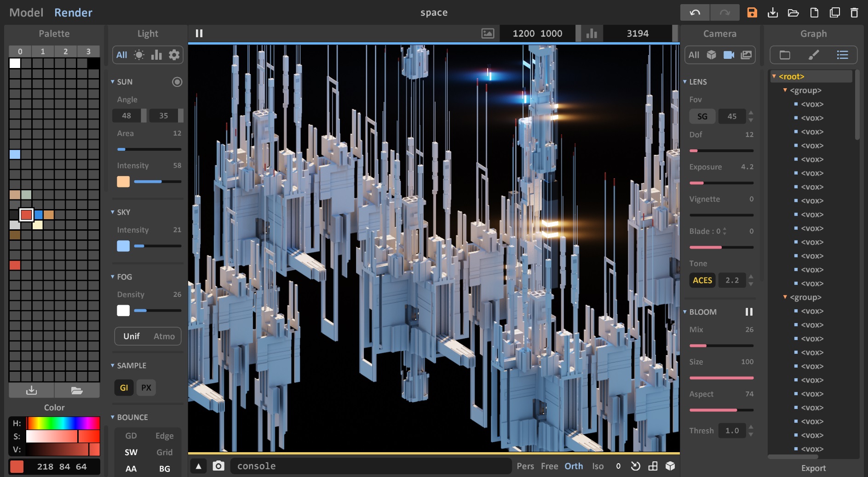Switch to the Model tab
Viewport: 868px width, 477px height.
pyautogui.click(x=26, y=12)
